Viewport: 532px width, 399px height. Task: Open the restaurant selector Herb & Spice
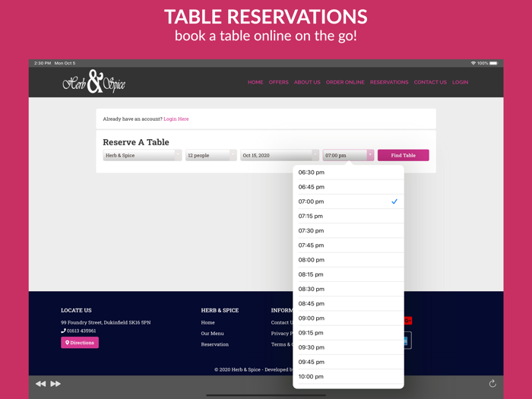click(x=142, y=155)
